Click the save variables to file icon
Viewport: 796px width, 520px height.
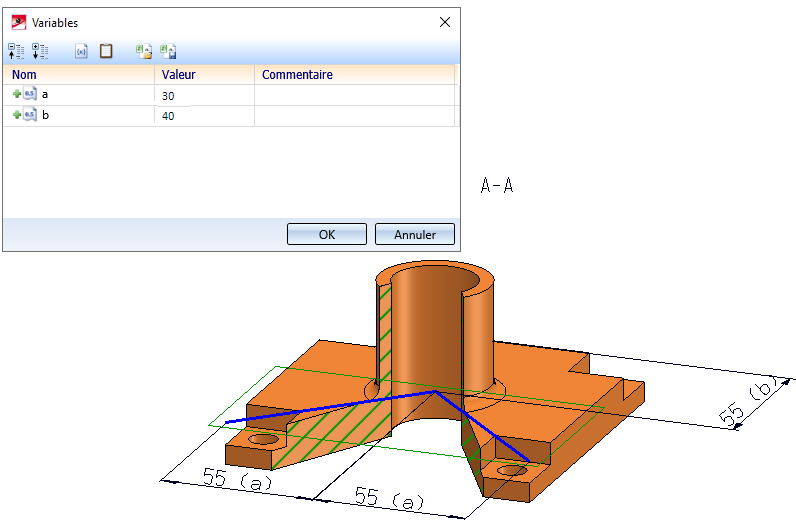[168, 50]
